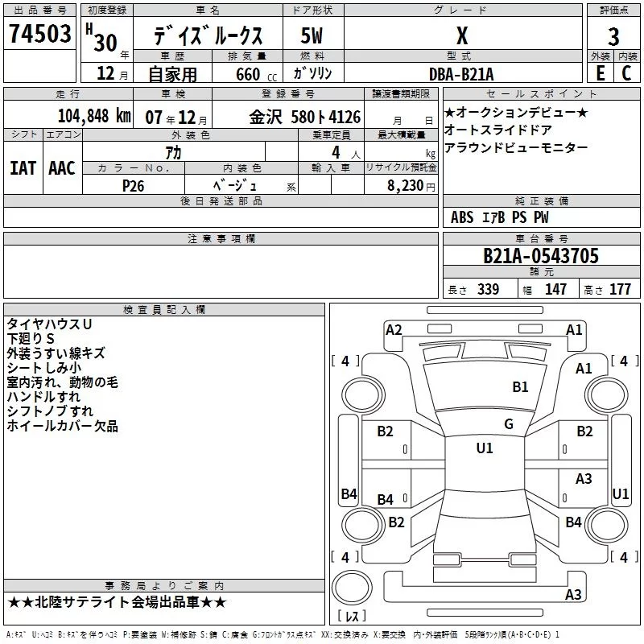Select the note シートしみ小
Screen dimensions: 644x644
click(x=44, y=368)
